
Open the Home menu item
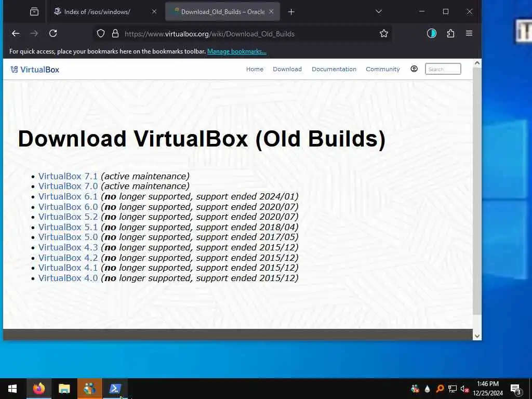[x=255, y=69]
